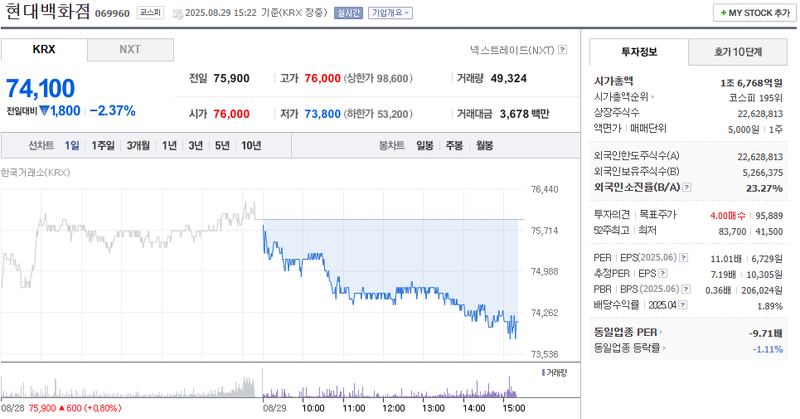
Task: Show the 주봉 candlestick chart
Action: click(455, 145)
